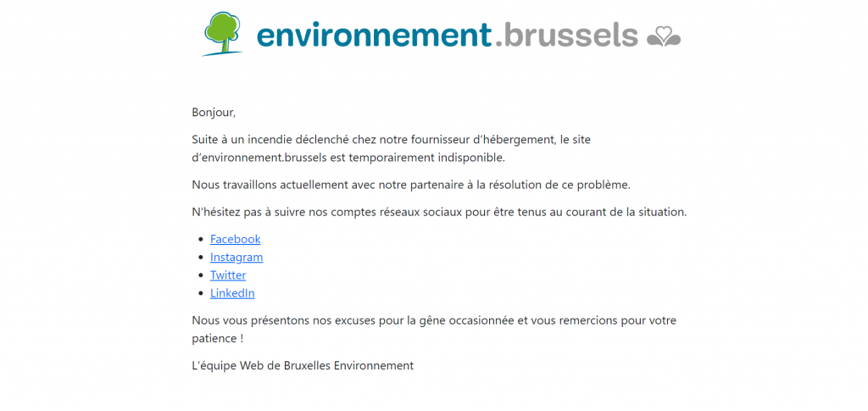Click the "N'hésitez pas à suivre" sentence
The image size is (868, 411).
[439, 211]
